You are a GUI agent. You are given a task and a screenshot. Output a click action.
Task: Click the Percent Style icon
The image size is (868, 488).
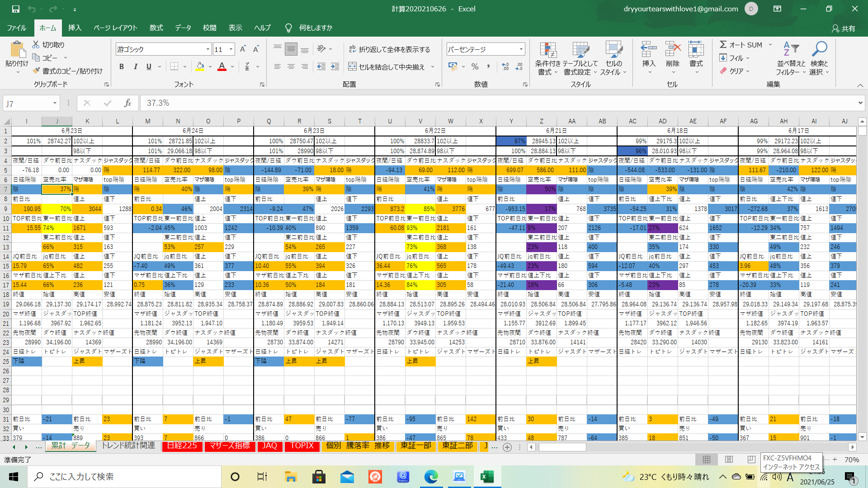tap(475, 67)
